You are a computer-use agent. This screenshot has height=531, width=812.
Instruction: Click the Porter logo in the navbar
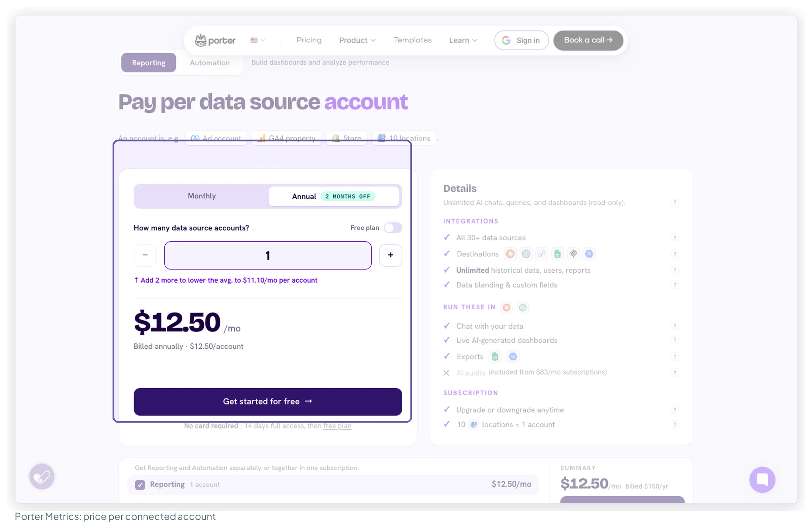(x=215, y=40)
